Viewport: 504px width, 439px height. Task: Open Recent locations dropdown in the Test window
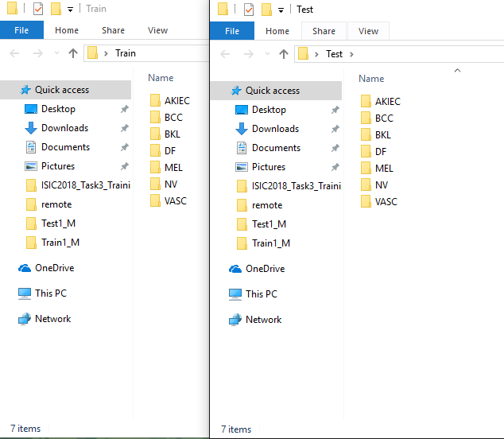pyautogui.click(x=267, y=54)
